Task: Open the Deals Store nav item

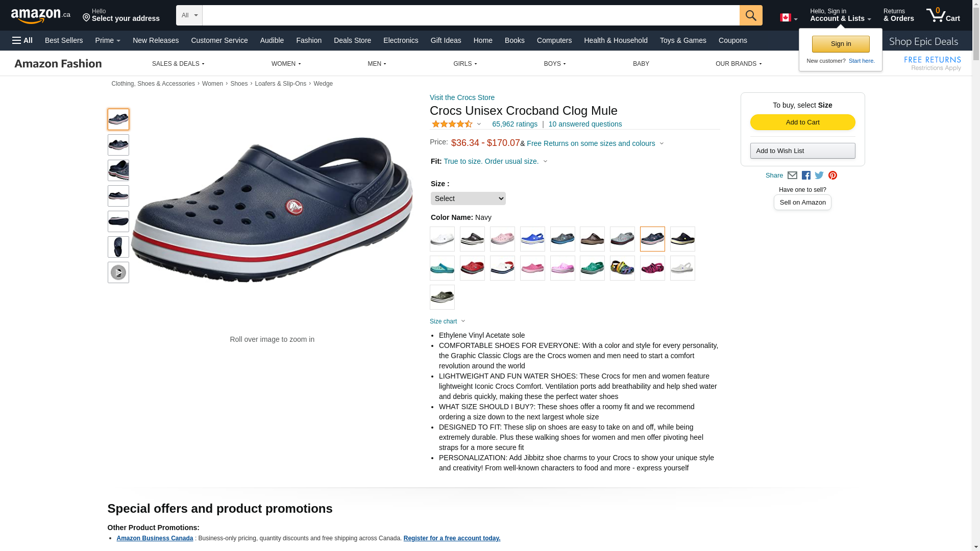Action: (352, 40)
